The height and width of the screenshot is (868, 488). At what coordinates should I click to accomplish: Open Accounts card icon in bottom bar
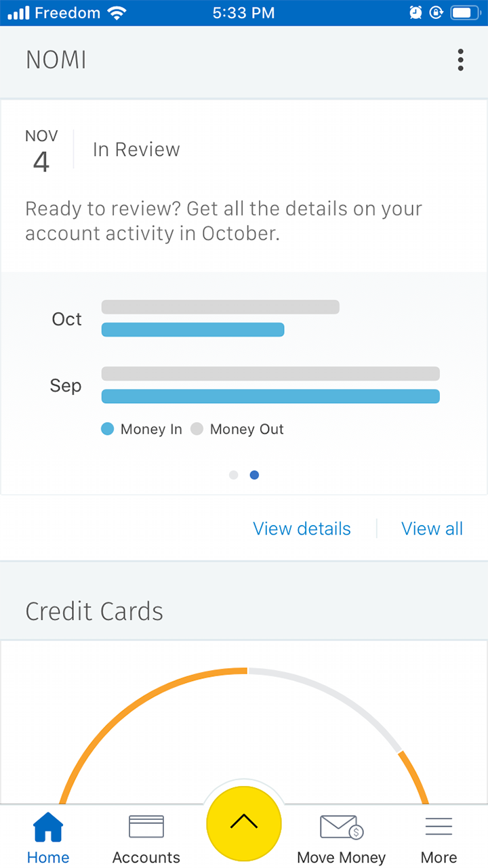(x=146, y=827)
